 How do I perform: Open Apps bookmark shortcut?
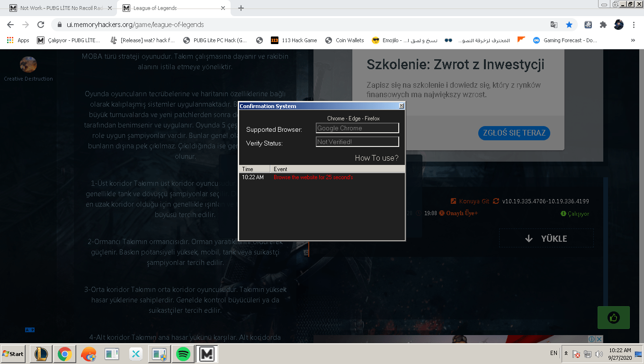(x=18, y=40)
